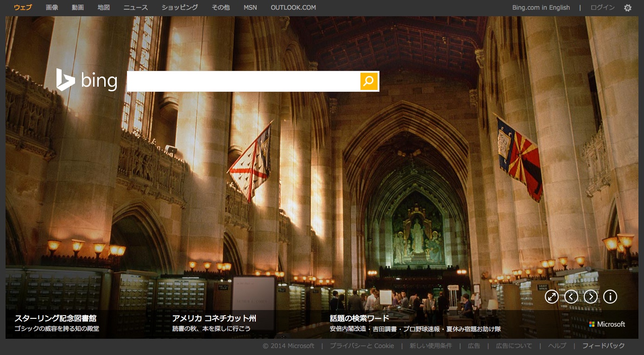Click the magnifying glass search button
This screenshot has height=355, width=644.
(369, 82)
